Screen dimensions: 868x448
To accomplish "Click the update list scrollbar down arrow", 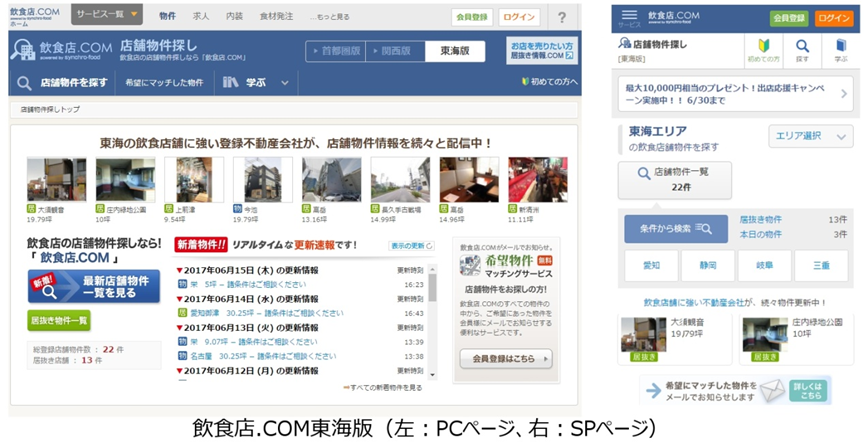I will (432, 375).
